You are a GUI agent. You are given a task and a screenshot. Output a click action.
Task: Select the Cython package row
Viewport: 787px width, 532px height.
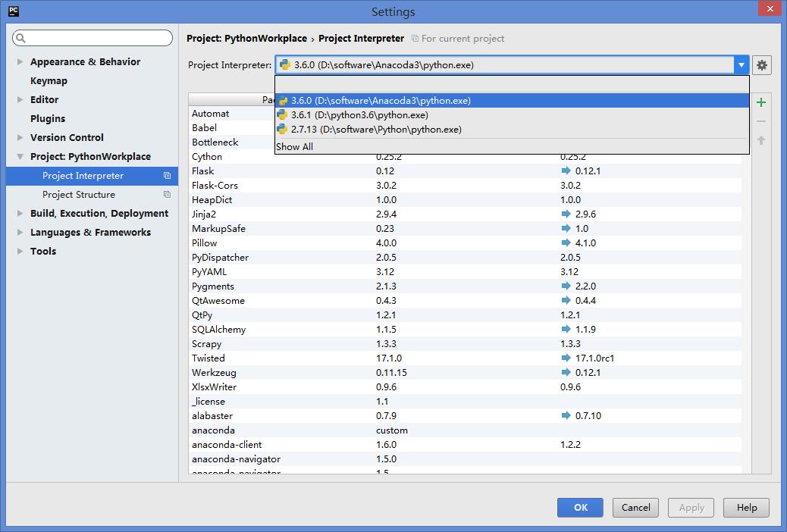(465, 157)
